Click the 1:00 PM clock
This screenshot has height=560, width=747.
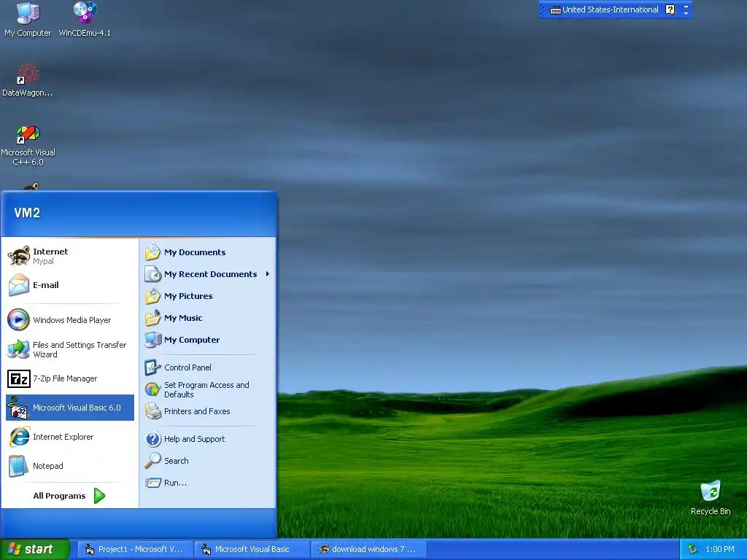[x=720, y=550]
